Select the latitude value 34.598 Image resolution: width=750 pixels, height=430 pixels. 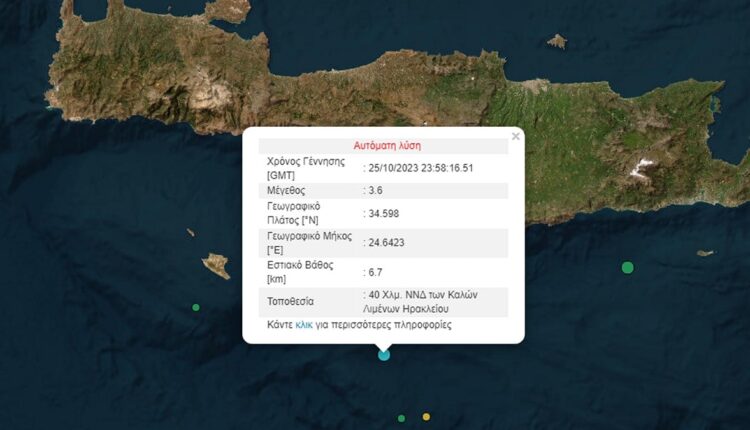point(383,212)
